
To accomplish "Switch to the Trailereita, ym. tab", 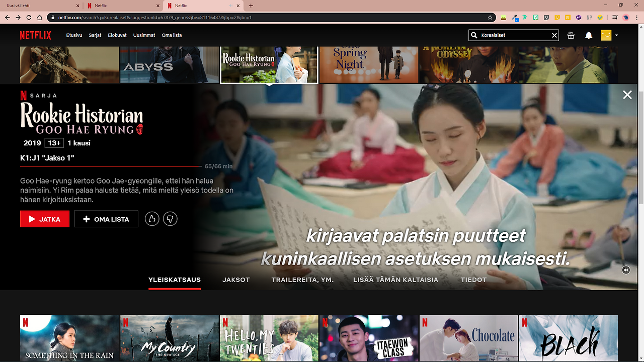I will pos(302,280).
